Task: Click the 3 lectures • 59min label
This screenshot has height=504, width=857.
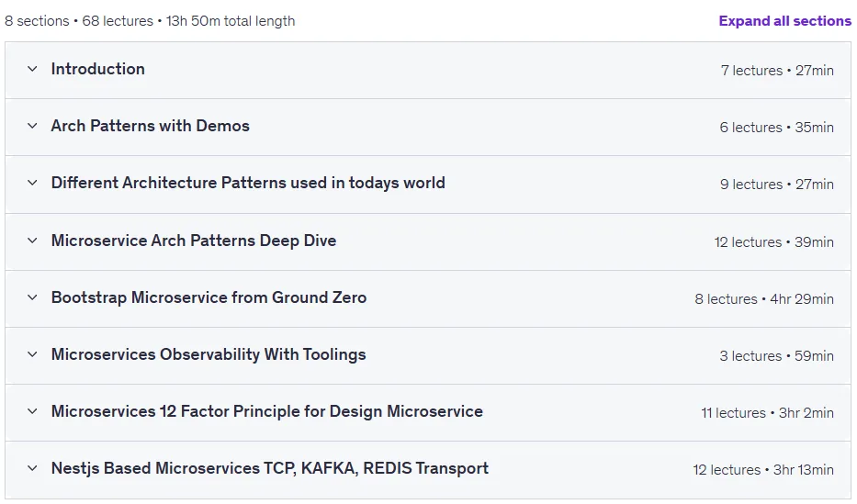Action: point(777,356)
